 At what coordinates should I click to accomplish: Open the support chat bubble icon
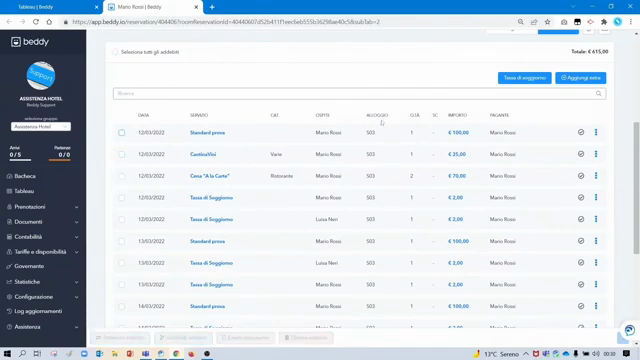coord(629,330)
